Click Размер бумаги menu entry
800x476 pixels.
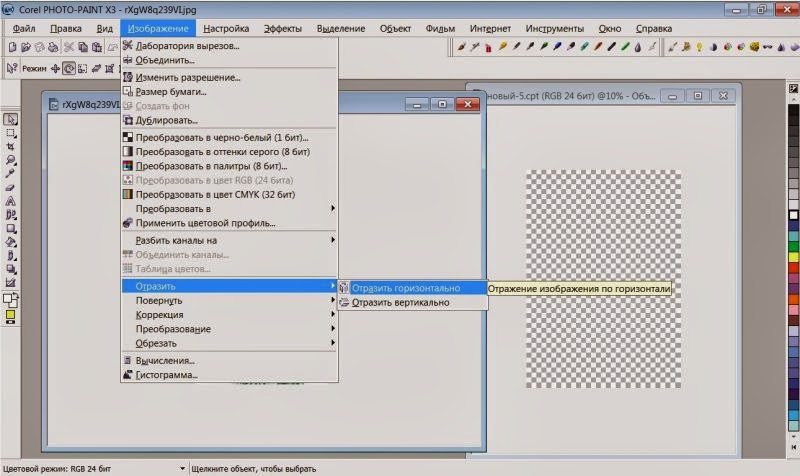click(230, 92)
